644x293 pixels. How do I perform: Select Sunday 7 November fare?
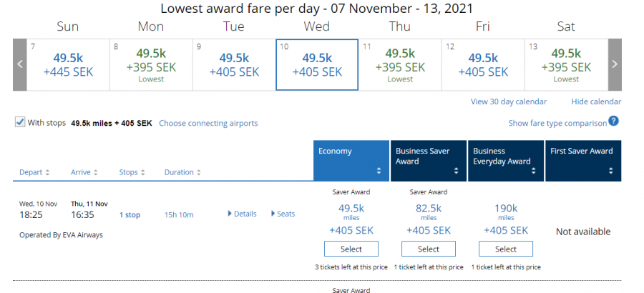tap(68, 64)
